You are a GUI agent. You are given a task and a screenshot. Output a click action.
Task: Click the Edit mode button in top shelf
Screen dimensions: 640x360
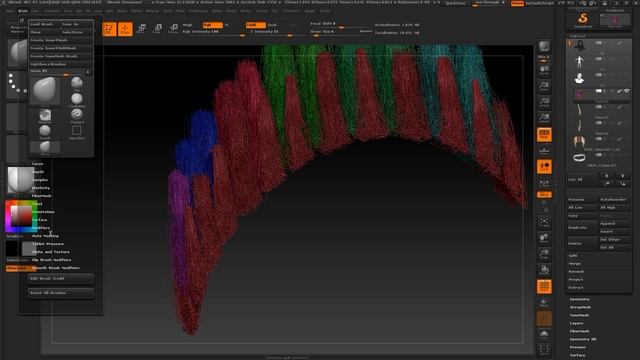point(109,29)
